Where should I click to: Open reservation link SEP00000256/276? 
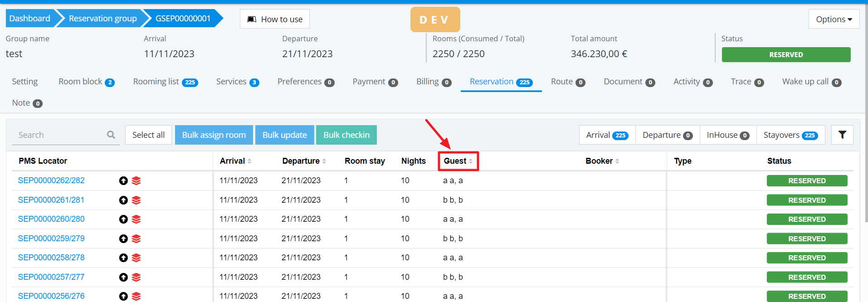[51, 296]
